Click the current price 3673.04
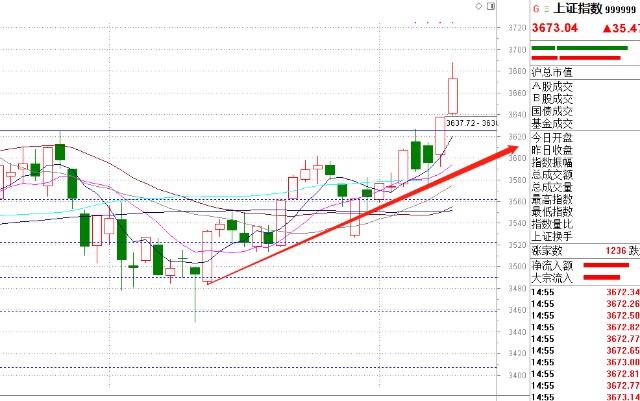The width and height of the screenshot is (640, 401). pyautogui.click(x=554, y=30)
